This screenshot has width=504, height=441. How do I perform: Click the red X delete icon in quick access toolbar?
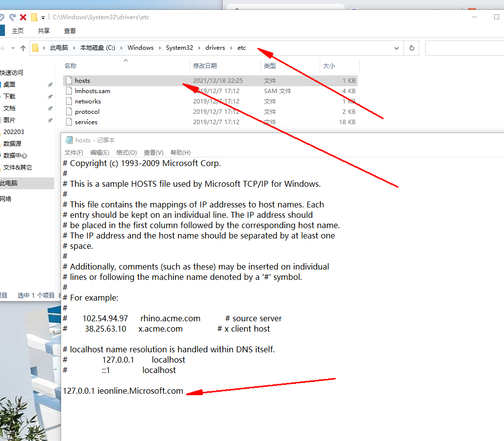click(x=23, y=17)
